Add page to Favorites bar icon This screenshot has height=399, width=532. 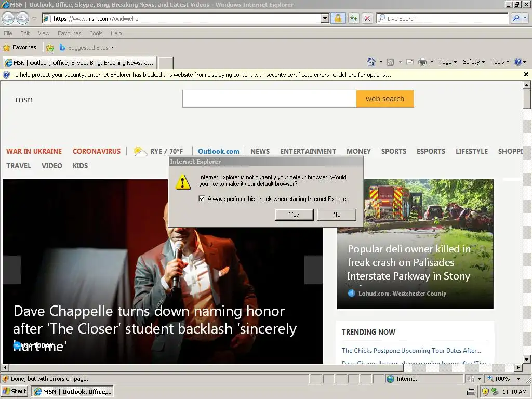point(50,47)
